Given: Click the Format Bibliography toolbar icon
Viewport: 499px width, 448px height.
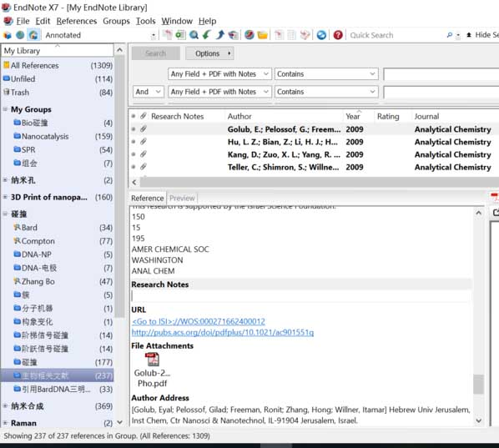Looking at the screenshot, I should 291,35.
